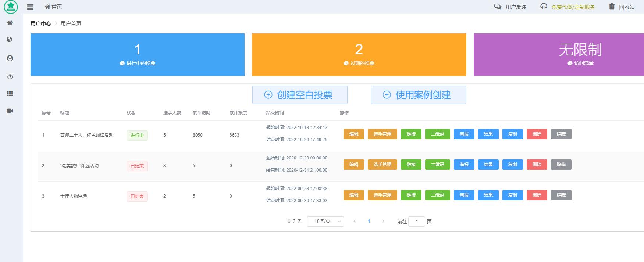644x262 pixels.
Task: Click the 前往 page number input field
Action: [x=416, y=222]
